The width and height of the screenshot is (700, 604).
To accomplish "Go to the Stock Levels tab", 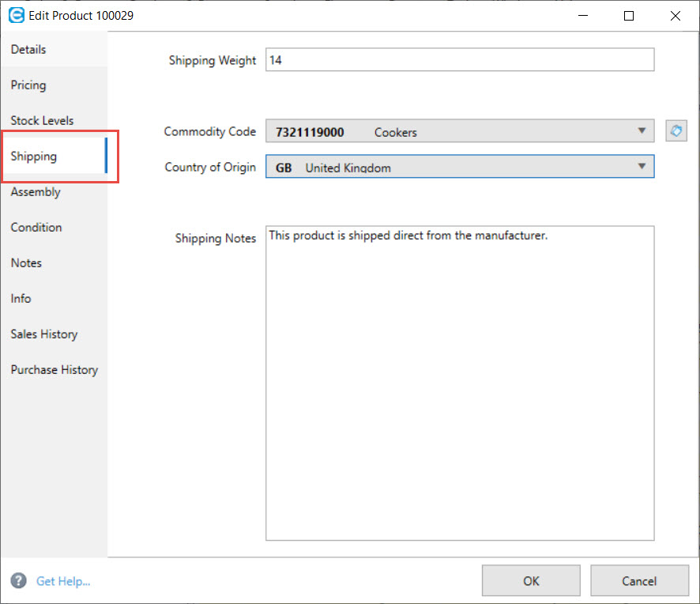I will 42,120.
